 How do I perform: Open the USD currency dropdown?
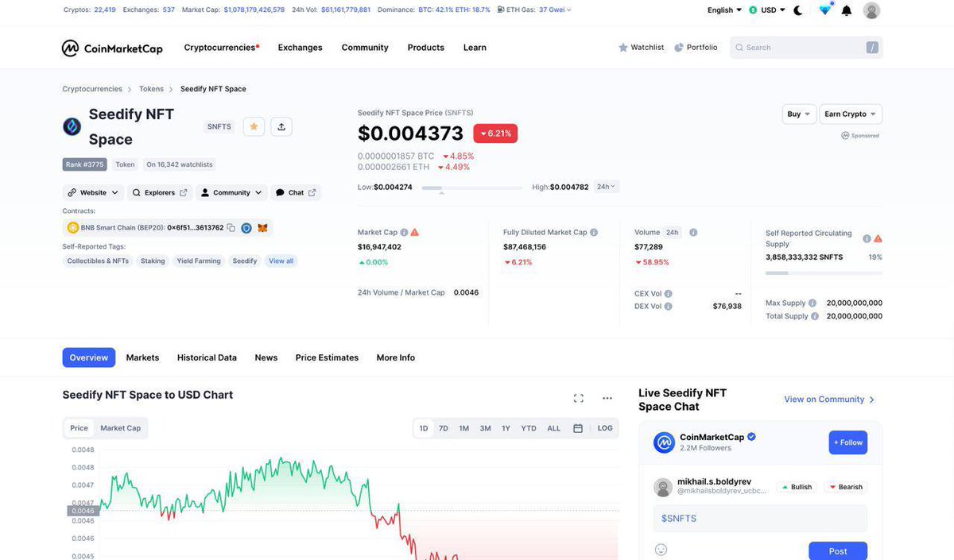click(767, 10)
